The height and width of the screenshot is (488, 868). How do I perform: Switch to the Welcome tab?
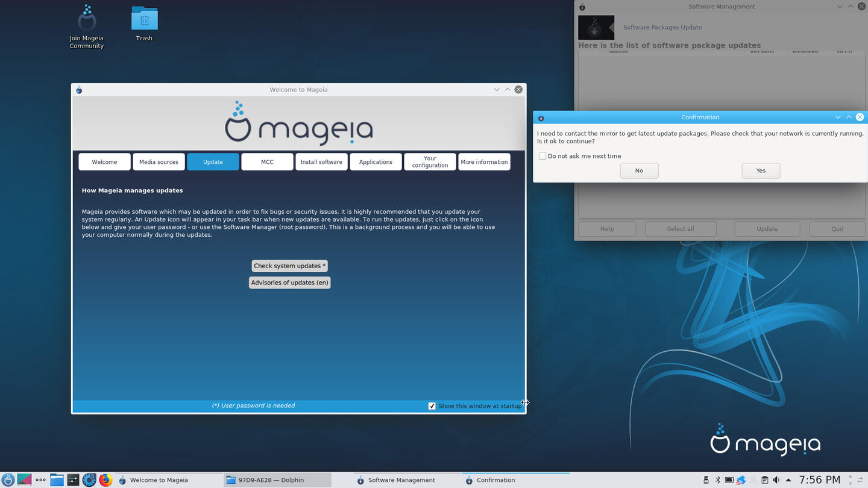pyautogui.click(x=104, y=162)
